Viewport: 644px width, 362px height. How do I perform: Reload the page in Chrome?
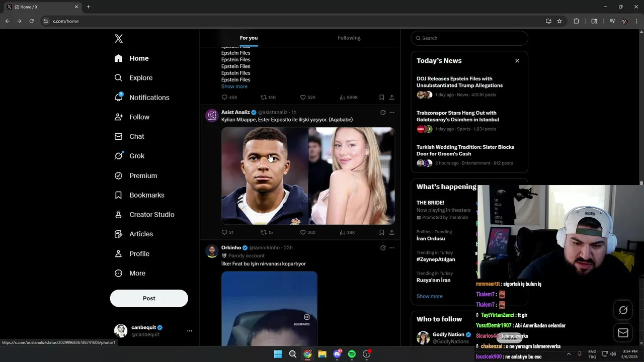[31, 21]
